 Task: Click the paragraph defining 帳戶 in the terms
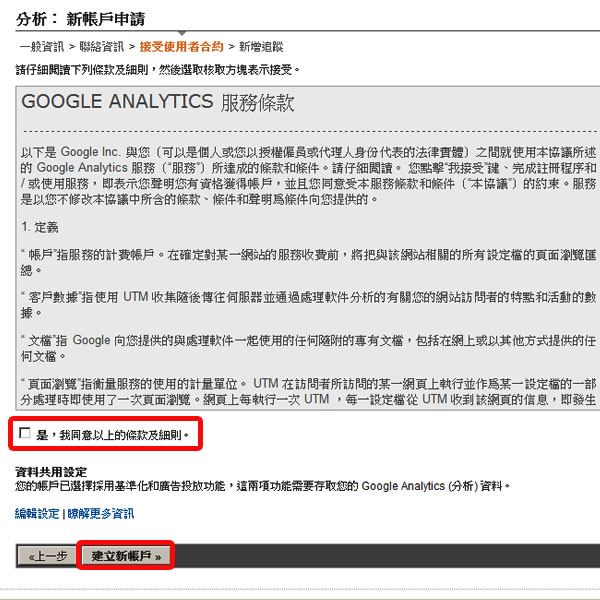coord(309,262)
